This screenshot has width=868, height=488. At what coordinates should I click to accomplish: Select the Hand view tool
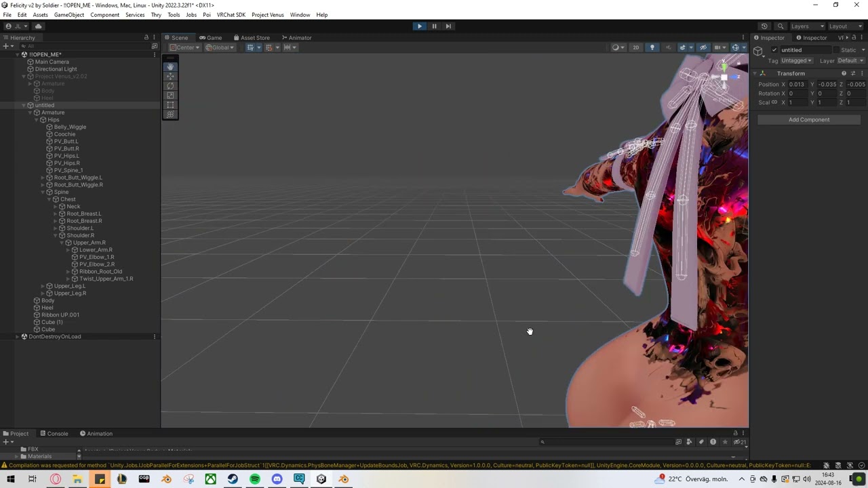coord(170,66)
